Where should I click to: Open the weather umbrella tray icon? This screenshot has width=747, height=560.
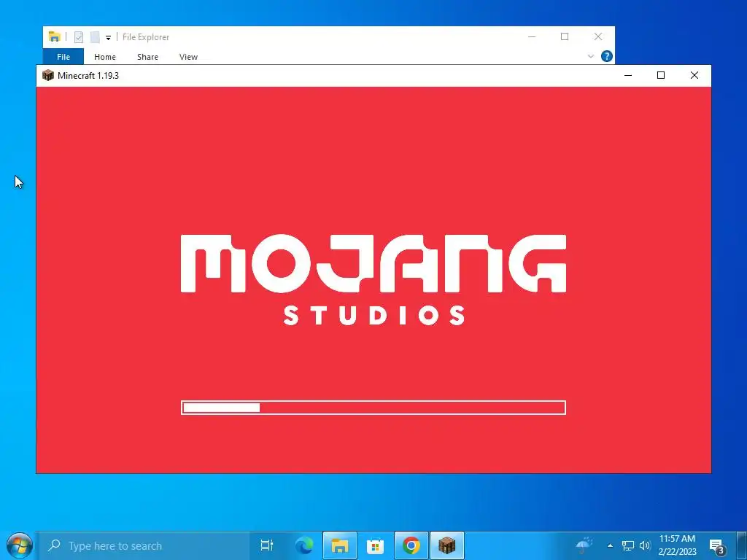click(584, 545)
